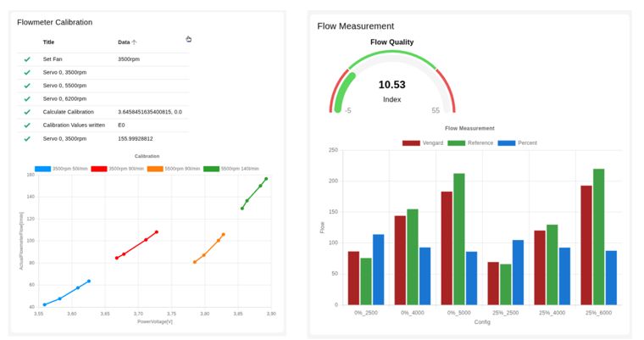Click the gauge maximum label 55
The width and height of the screenshot is (644, 340).
pos(436,110)
